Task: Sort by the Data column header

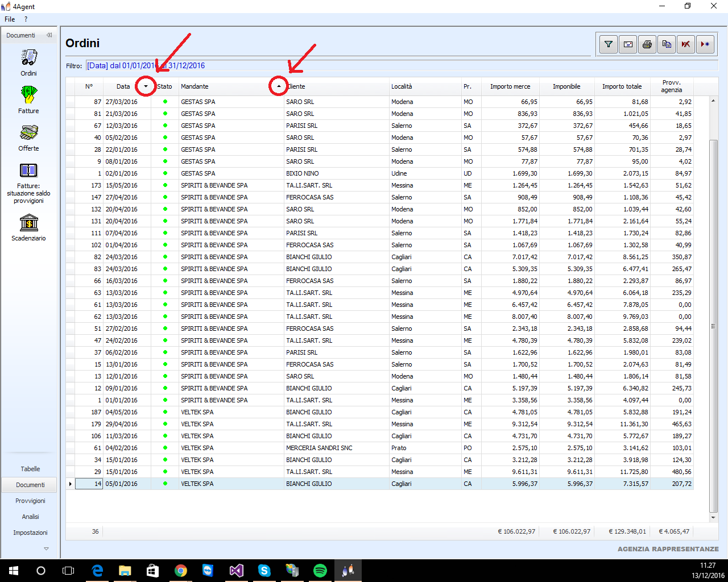Action: click(x=127, y=86)
